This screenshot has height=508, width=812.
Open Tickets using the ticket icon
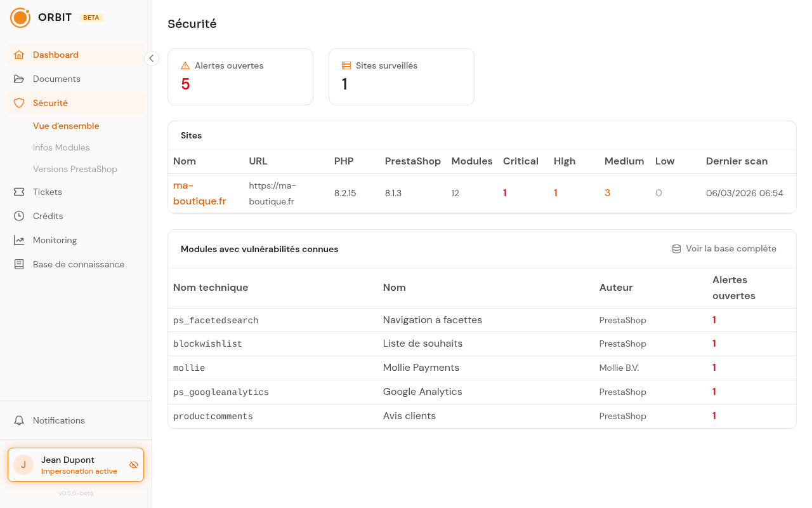(19, 192)
